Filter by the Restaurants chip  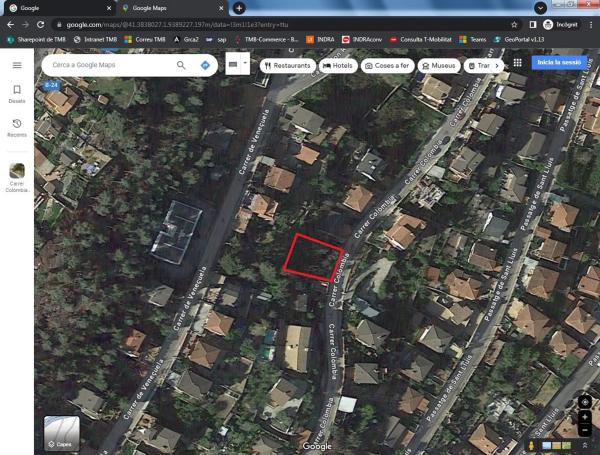click(288, 65)
